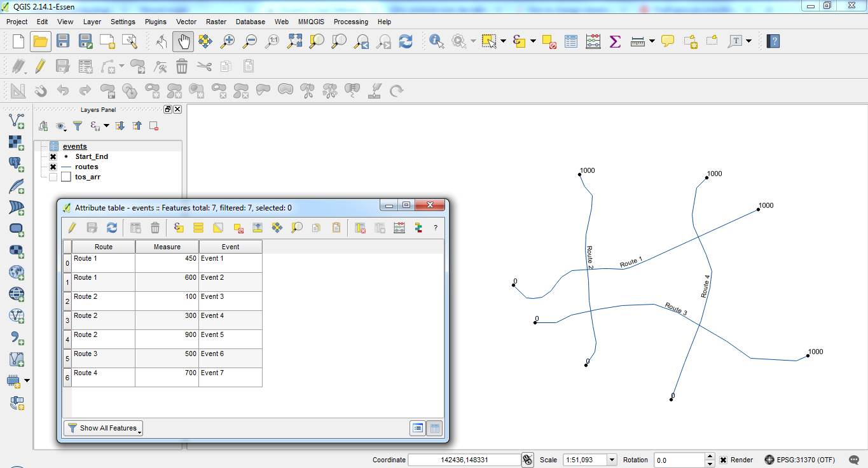868x468 pixels.
Task: Click the Cut Features scissors icon
Action: [204, 66]
